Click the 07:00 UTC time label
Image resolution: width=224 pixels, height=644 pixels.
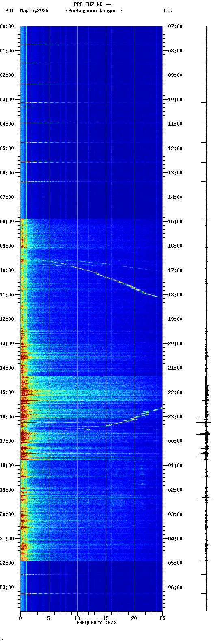(175, 26)
